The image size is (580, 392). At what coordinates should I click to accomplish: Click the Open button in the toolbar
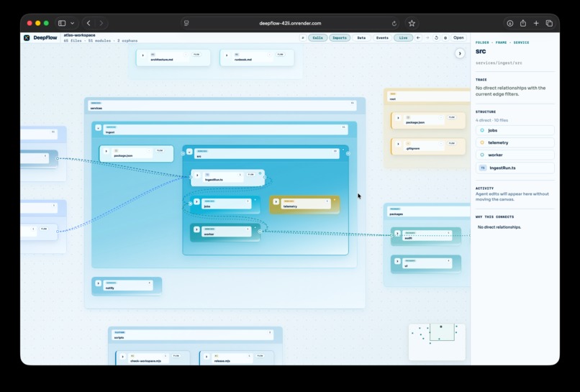coord(458,37)
